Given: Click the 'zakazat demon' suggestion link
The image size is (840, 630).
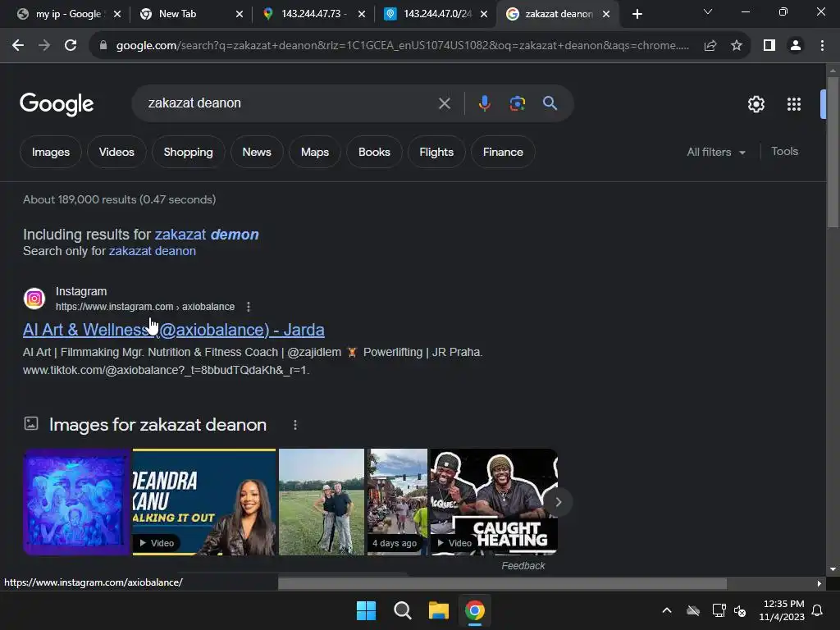Looking at the screenshot, I should tap(207, 235).
